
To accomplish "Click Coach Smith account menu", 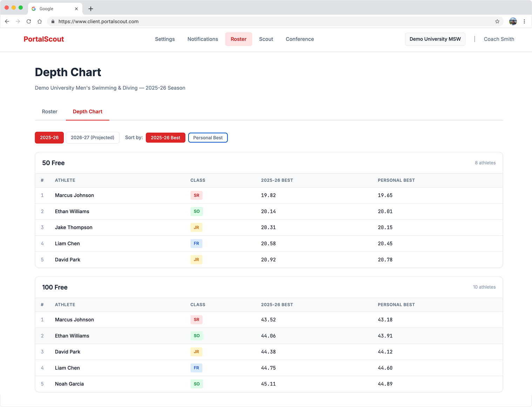I will (x=499, y=39).
